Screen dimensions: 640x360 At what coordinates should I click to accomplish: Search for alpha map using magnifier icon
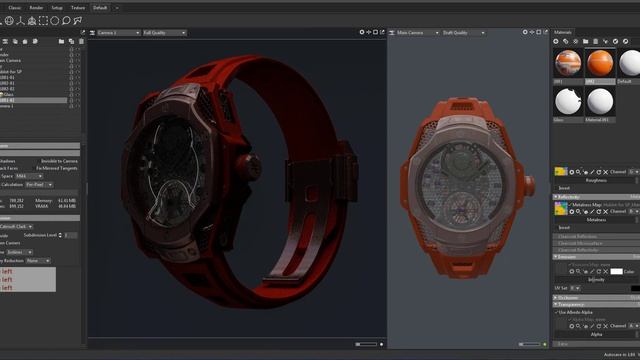pyautogui.click(x=578, y=326)
